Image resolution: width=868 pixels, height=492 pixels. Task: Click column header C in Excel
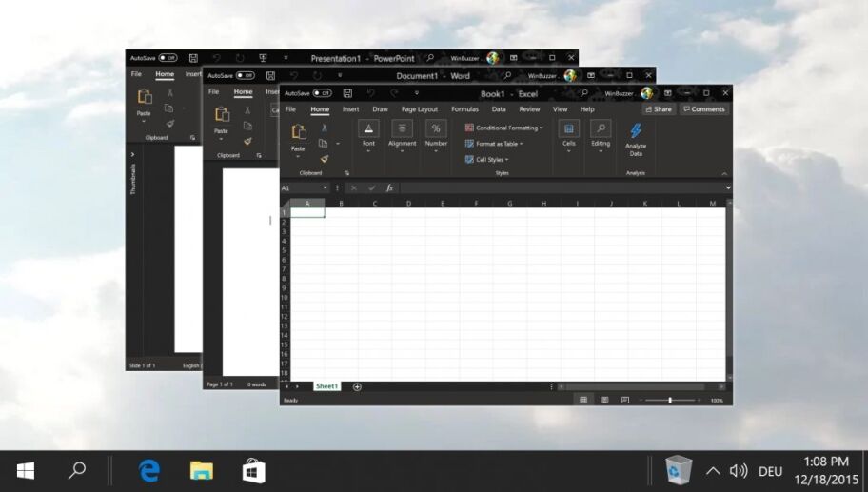pyautogui.click(x=375, y=204)
